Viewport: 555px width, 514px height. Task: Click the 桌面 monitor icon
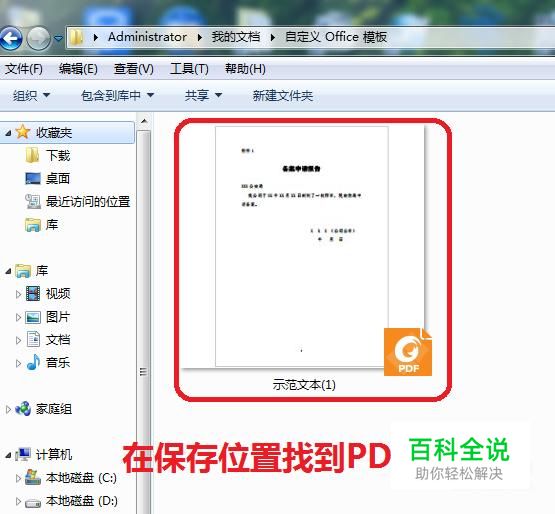point(33,178)
